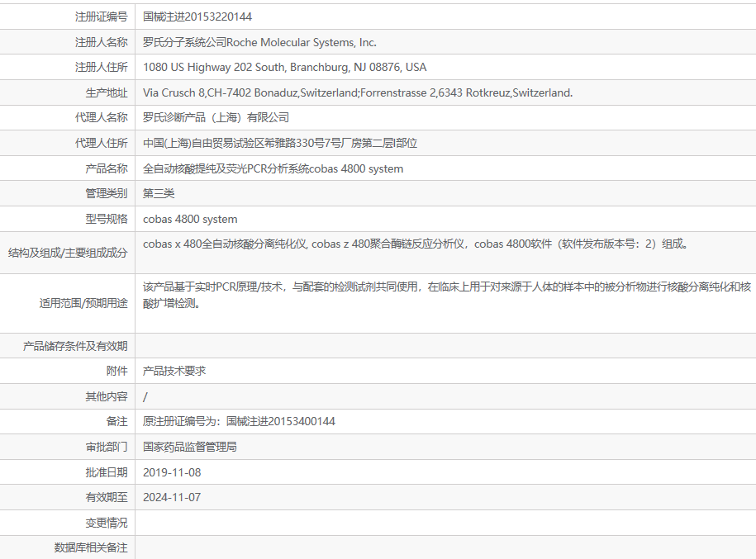The image size is (756, 559).
Task: Select the 附件 label
Action: coord(117,371)
